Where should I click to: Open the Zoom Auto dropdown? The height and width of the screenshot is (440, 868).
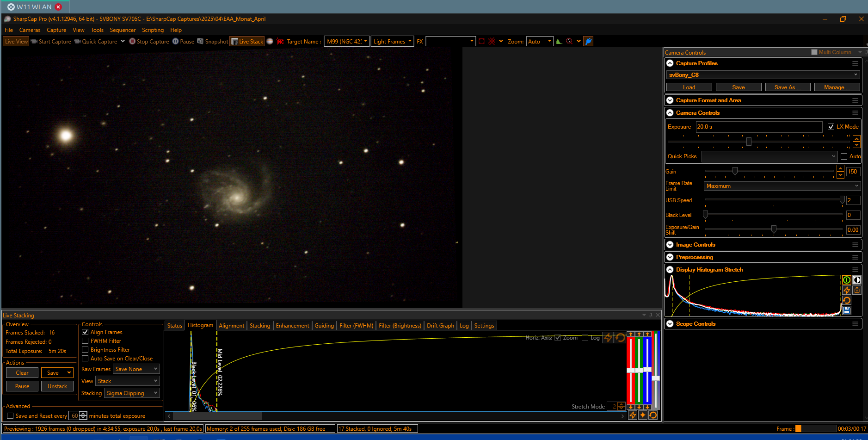(540, 42)
